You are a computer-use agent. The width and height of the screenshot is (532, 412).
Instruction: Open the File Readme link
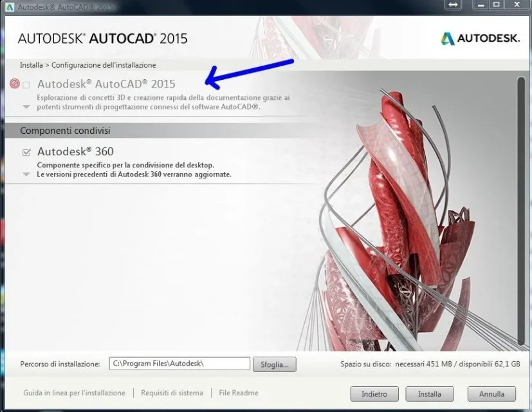(239, 393)
